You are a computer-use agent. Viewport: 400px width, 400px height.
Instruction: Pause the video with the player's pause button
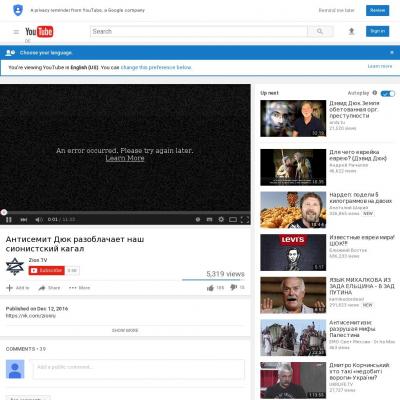click(9, 219)
